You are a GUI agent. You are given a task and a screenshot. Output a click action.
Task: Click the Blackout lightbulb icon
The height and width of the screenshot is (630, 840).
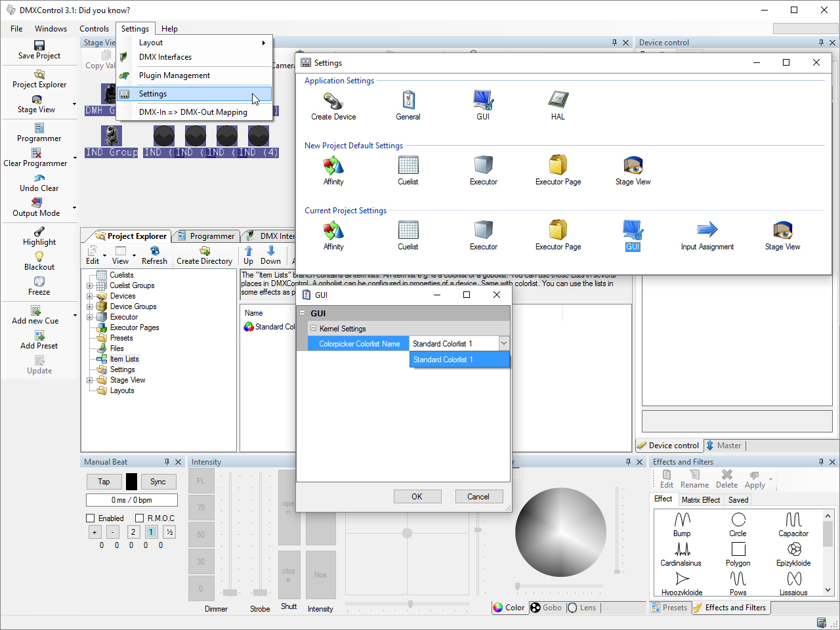pyautogui.click(x=39, y=257)
